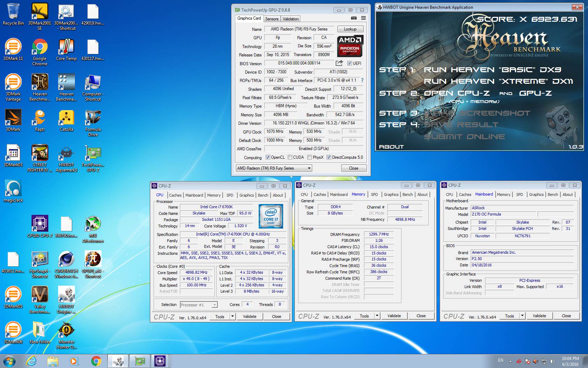588x368 pixels.
Task: Launch HWBOT Aquamark3 desktop icon
Action: tap(66, 158)
